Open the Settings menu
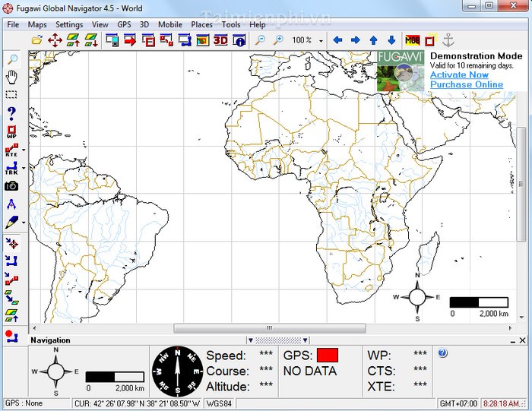This screenshot has width=532, height=411. 69,24
